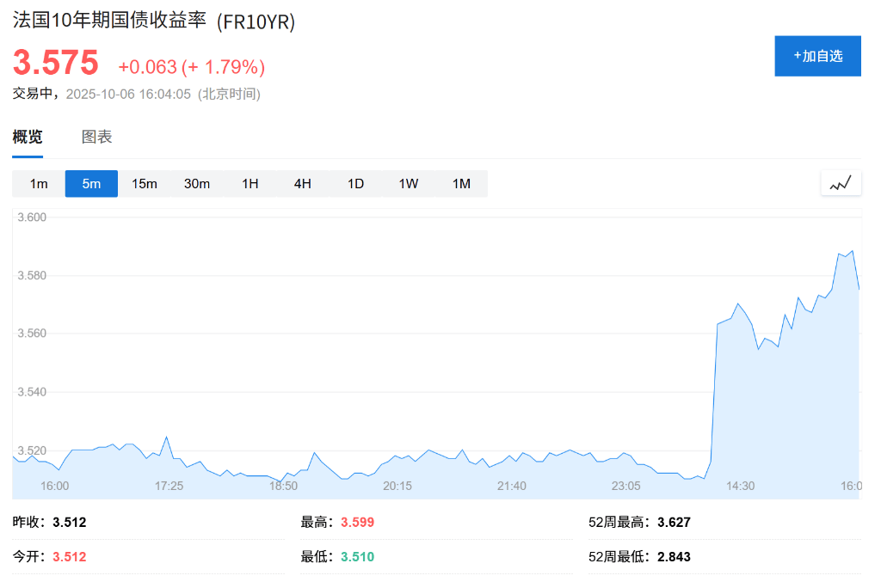
Task: Select the active 5m interval button
Action: click(x=91, y=183)
